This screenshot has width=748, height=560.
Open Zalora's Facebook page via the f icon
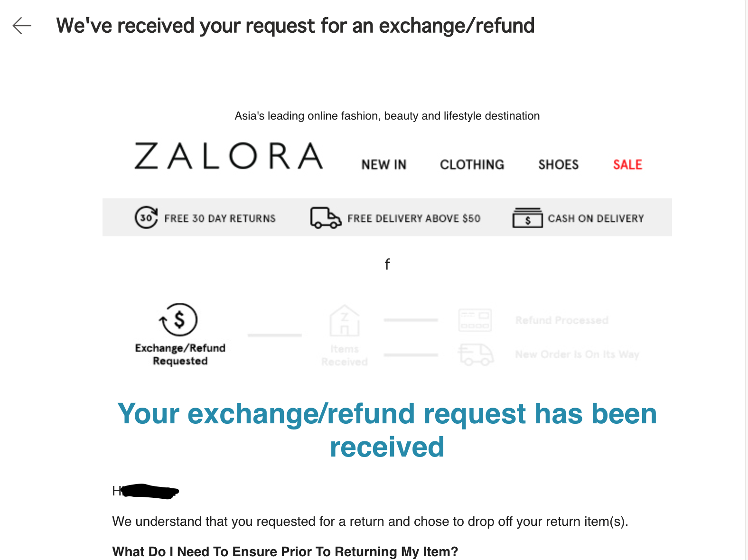click(x=387, y=264)
